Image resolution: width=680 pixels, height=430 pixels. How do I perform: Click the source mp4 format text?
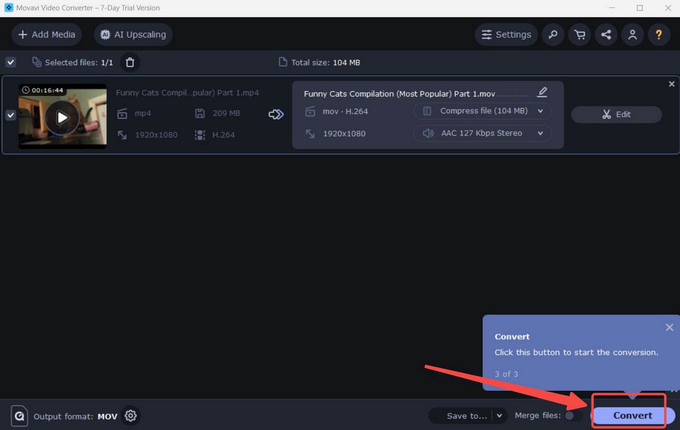tap(143, 113)
